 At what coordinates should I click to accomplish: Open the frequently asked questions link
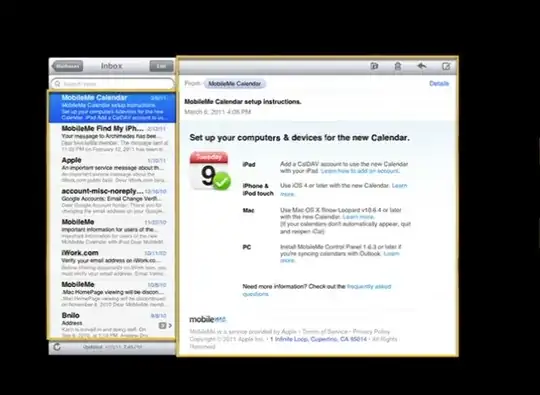click(369, 287)
